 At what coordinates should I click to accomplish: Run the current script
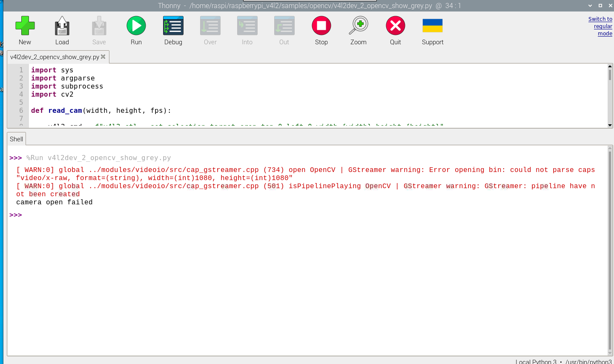(136, 26)
